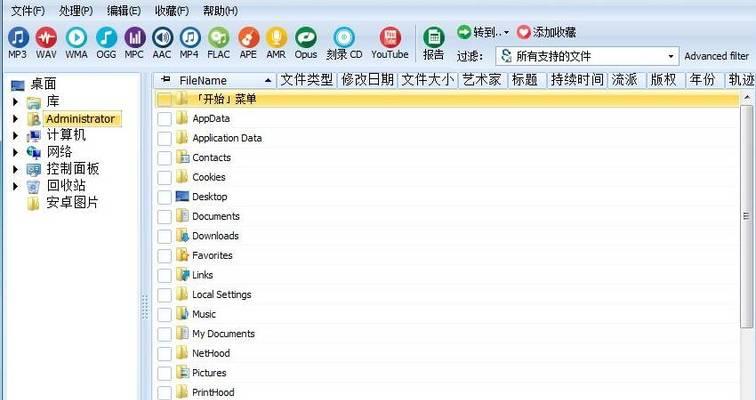Image resolution: width=756 pixels, height=400 pixels.
Task: Open the 转到 dropdown arrow
Action: coord(506,33)
